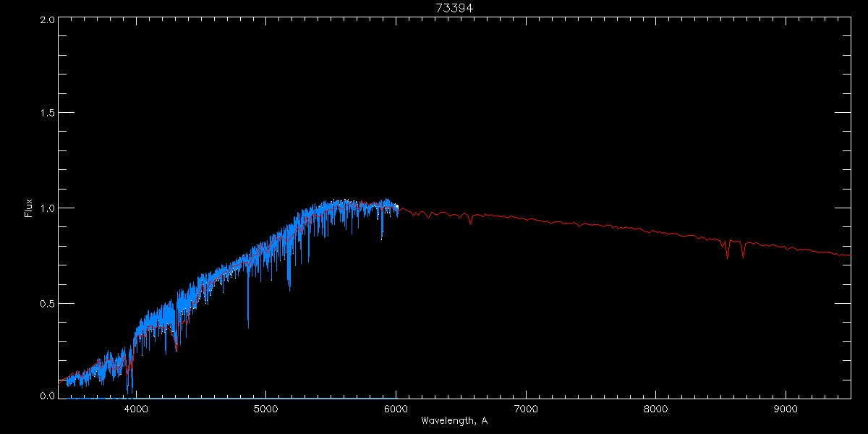The image size is (868, 434).
Task: Click the Wavelength, A axis label
Action: click(x=454, y=420)
